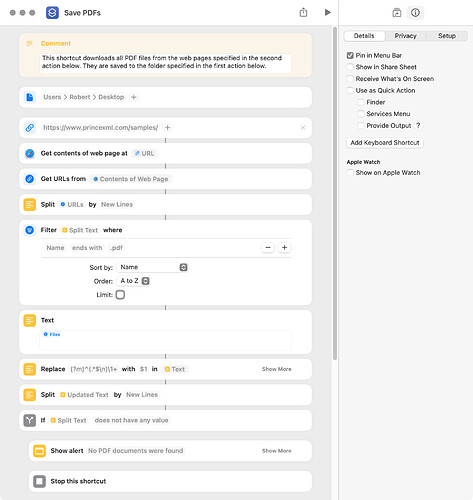Click the Show alert action icon
Viewport: 473px width, 500px height.
pos(39,451)
